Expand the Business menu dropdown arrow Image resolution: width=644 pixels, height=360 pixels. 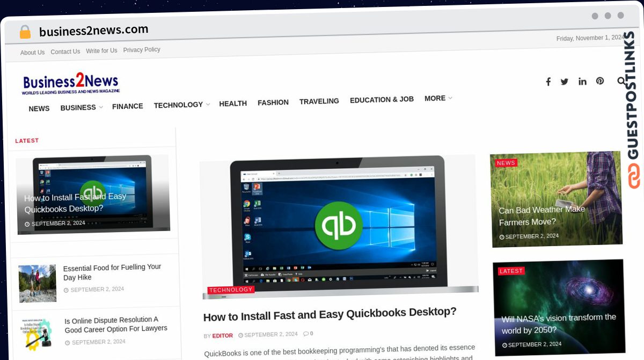[x=100, y=107]
